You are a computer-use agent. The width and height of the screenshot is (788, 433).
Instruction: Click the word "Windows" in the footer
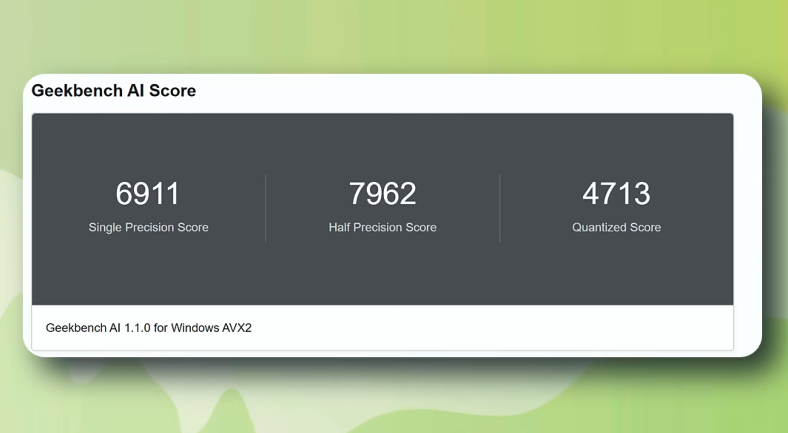point(196,328)
